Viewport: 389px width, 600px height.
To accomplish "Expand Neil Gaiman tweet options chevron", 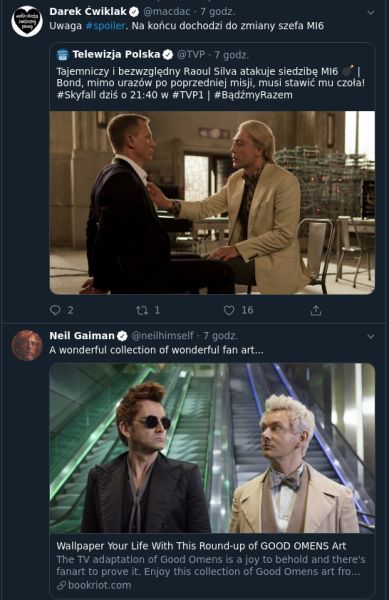I will click(x=370, y=337).
